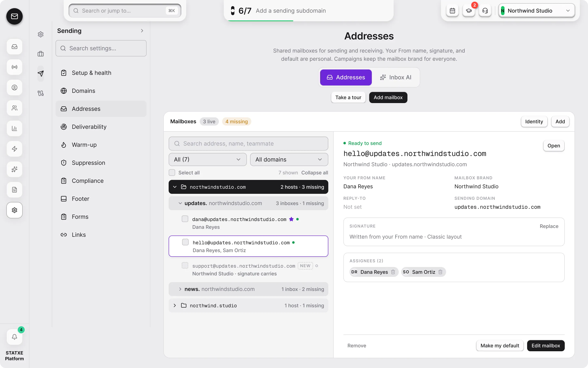
Task: Open the document page icon in left rail
Action: coord(14,190)
